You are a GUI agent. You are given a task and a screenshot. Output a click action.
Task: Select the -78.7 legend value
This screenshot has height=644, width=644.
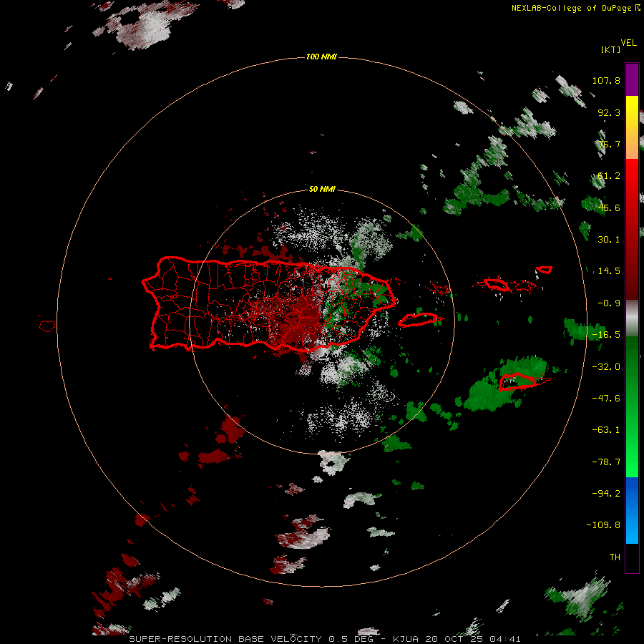click(606, 462)
